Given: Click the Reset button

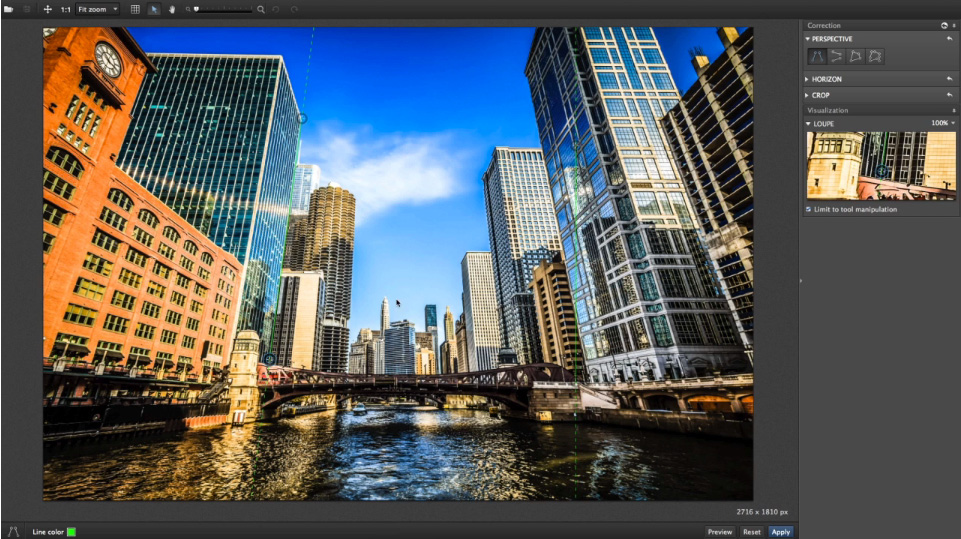Looking at the screenshot, I should point(751,532).
